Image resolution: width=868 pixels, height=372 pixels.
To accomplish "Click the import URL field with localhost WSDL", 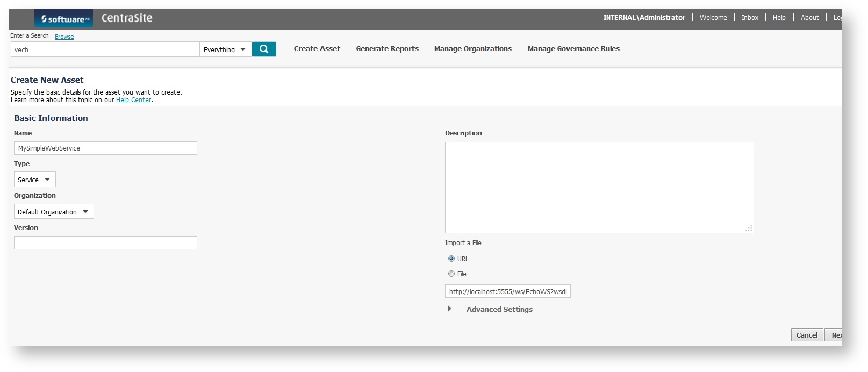I will click(508, 291).
